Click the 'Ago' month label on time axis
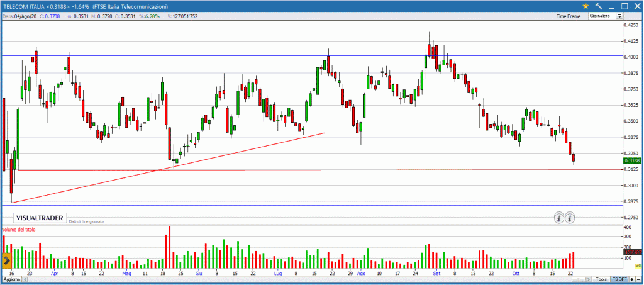The image size is (644, 285). coord(361,272)
